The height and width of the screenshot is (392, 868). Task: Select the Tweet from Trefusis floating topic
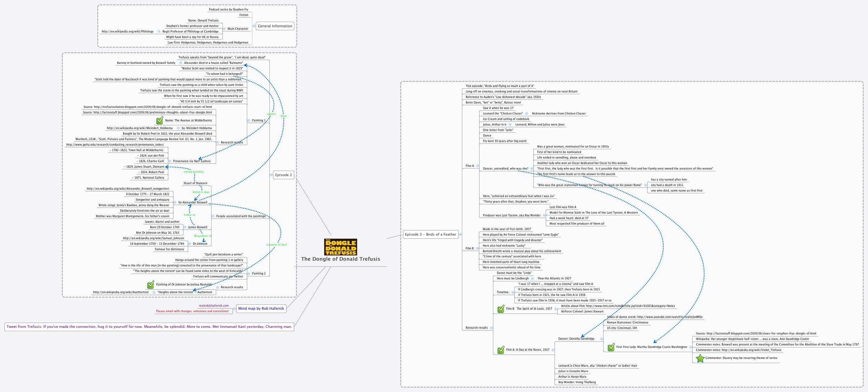pyautogui.click(x=149, y=326)
